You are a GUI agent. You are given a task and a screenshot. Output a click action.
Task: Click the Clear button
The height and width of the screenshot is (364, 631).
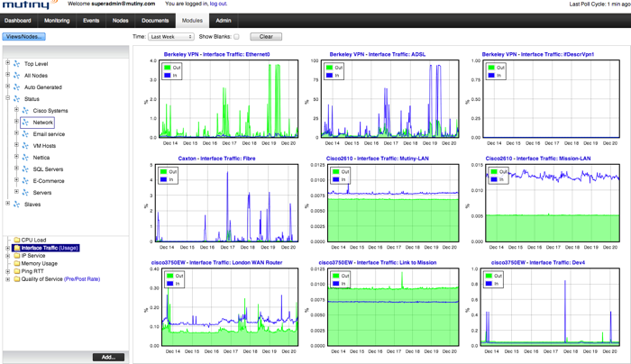[x=266, y=37]
